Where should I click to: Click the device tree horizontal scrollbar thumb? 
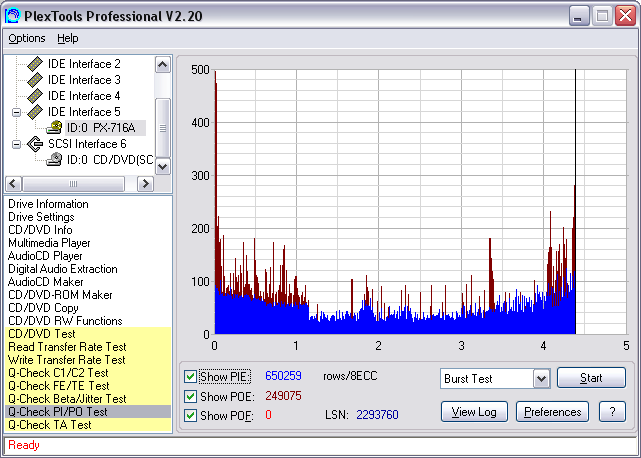tap(73, 184)
